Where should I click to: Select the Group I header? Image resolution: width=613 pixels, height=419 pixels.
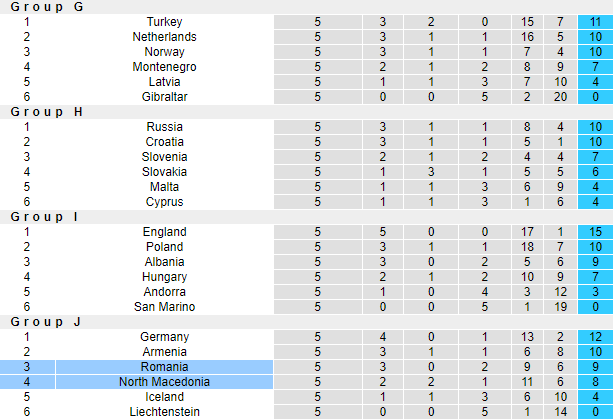tap(42, 217)
